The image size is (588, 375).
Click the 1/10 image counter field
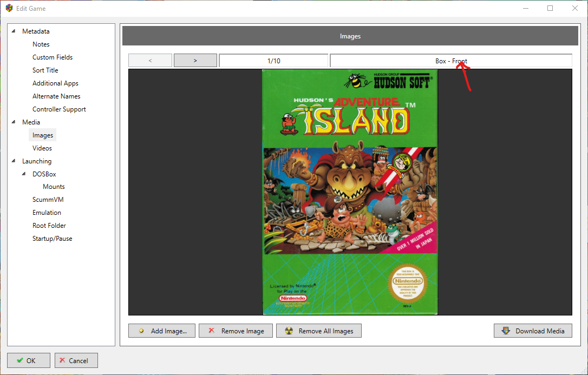click(274, 61)
